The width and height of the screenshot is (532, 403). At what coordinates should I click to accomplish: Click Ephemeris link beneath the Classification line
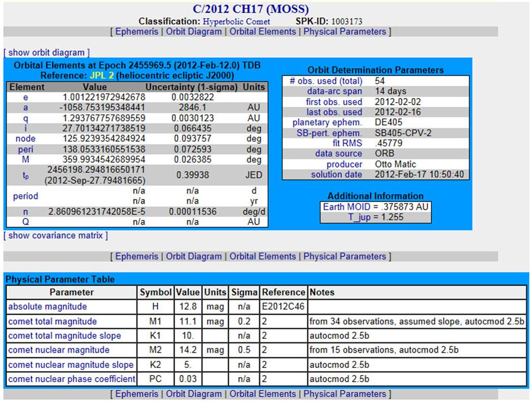[137, 32]
